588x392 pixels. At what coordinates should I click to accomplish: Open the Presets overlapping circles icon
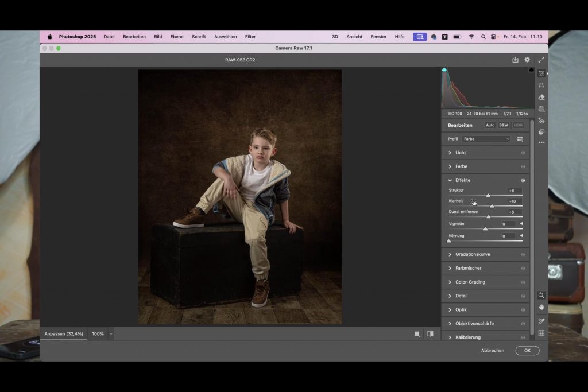click(541, 132)
